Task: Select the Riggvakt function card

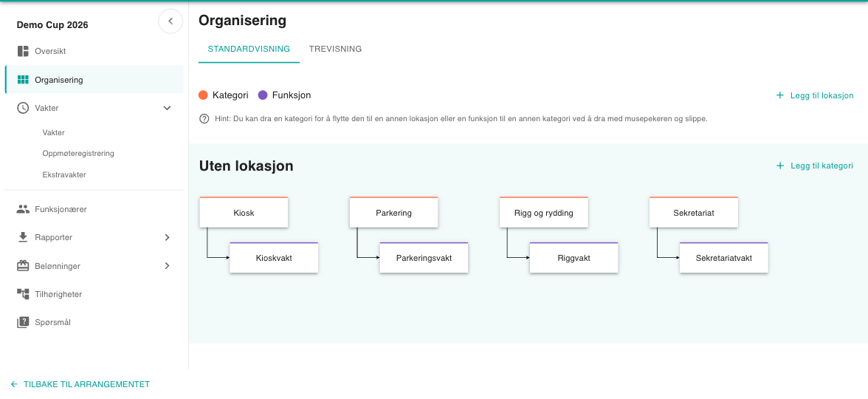Action: (x=574, y=258)
